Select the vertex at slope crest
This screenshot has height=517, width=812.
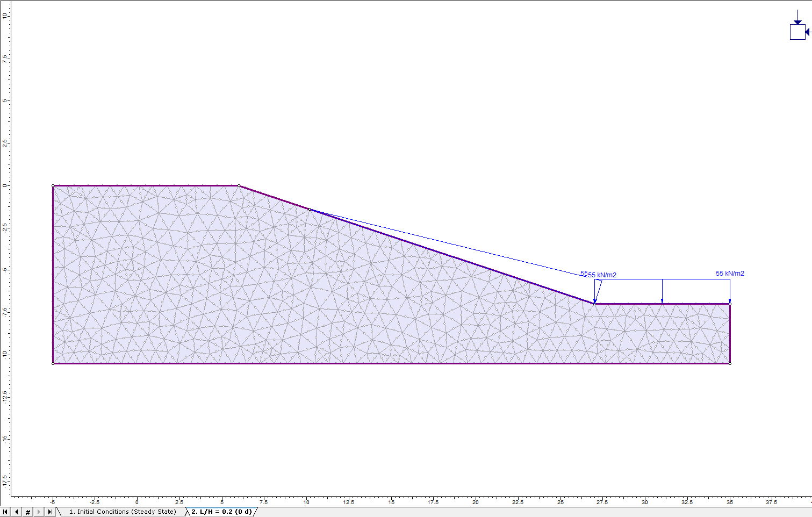point(239,186)
